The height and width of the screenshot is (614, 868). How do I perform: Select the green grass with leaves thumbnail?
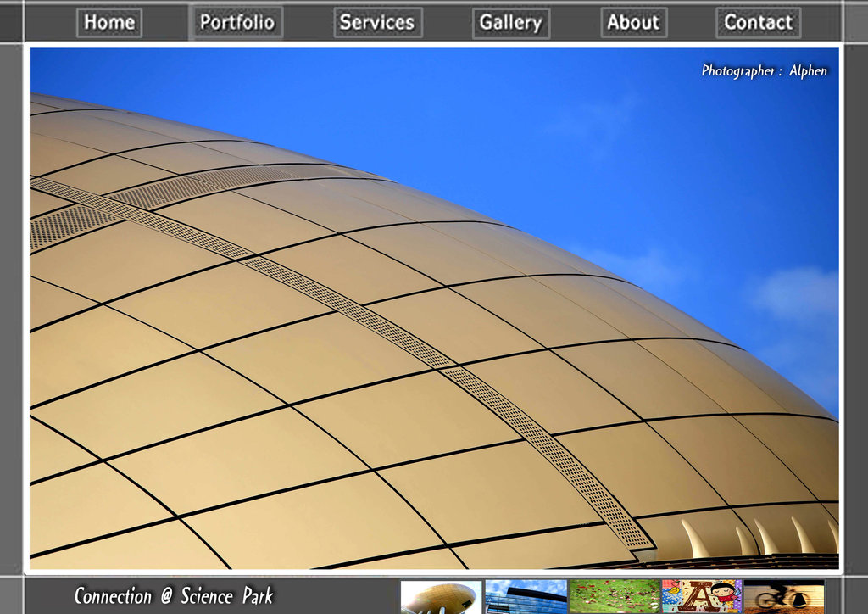(x=615, y=597)
